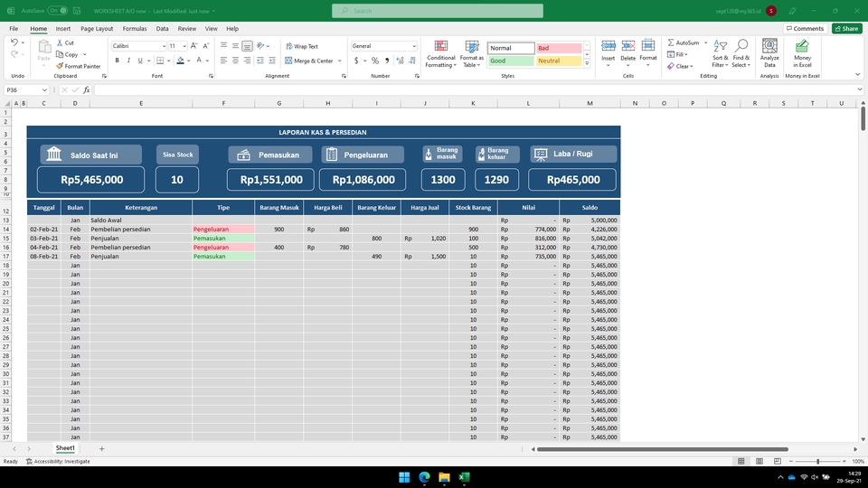Viewport: 868px width, 488px height.
Task: Align text to the left
Action: click(x=223, y=61)
